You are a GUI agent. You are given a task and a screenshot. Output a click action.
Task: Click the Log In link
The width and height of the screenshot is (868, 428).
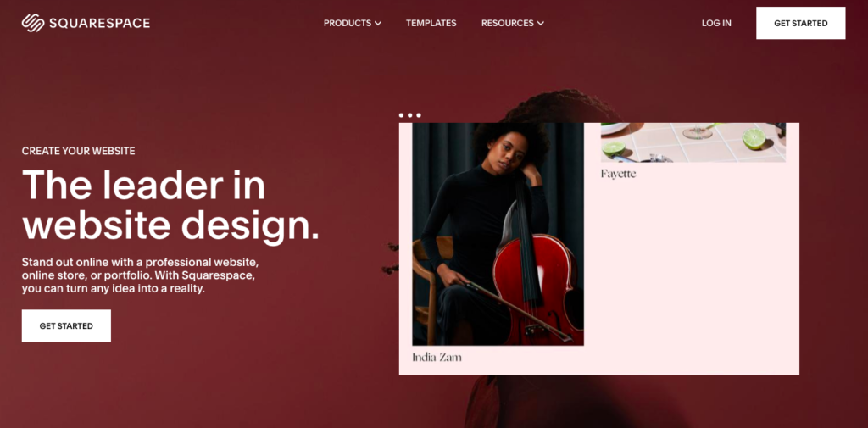coord(716,23)
